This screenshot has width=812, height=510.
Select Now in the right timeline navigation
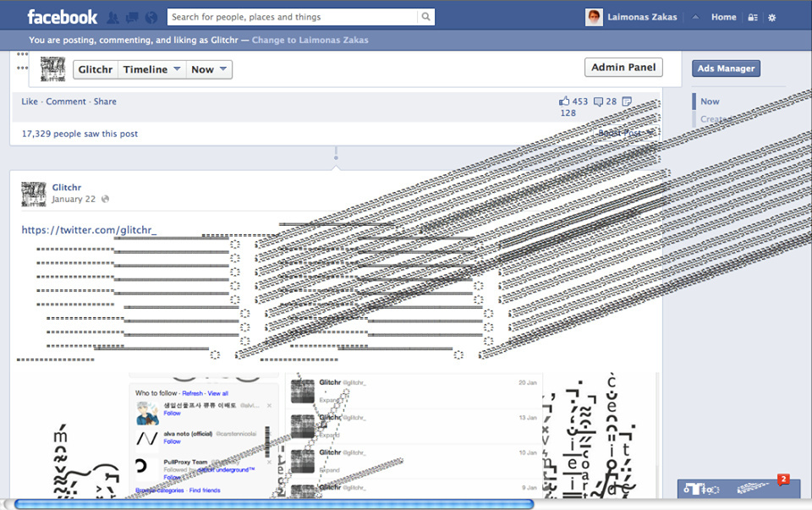coord(710,101)
